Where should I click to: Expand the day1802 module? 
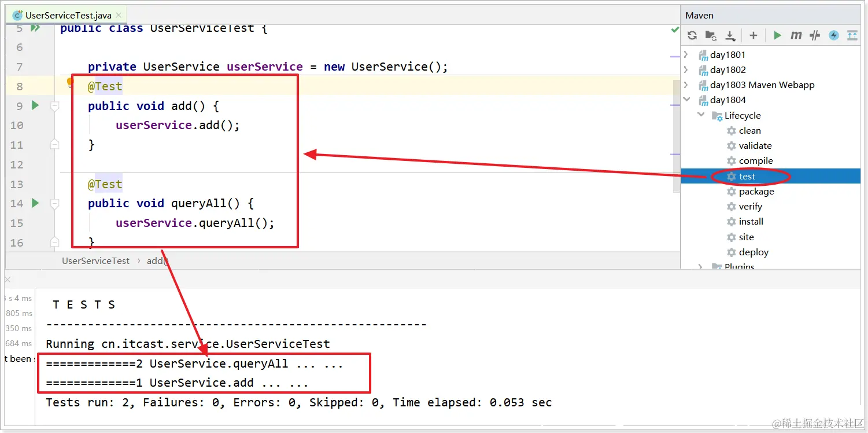[x=686, y=70]
